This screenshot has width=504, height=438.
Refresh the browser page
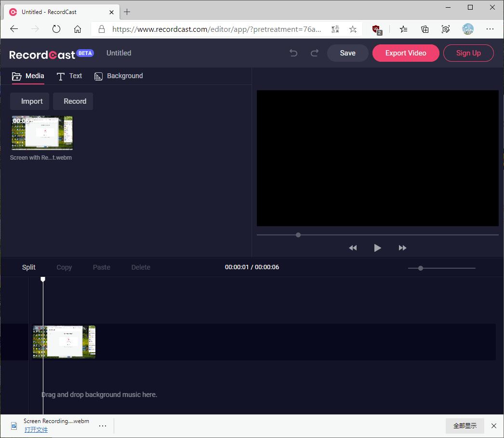point(56,29)
